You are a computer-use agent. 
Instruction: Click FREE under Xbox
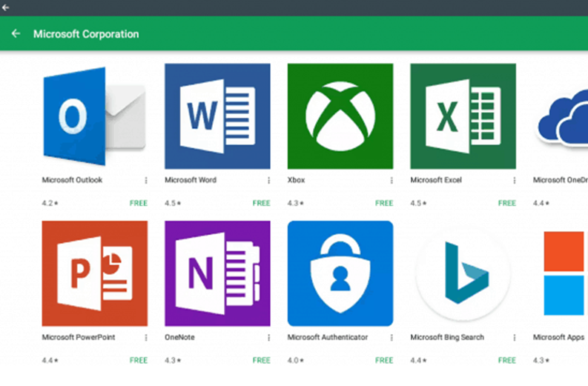pyautogui.click(x=384, y=203)
